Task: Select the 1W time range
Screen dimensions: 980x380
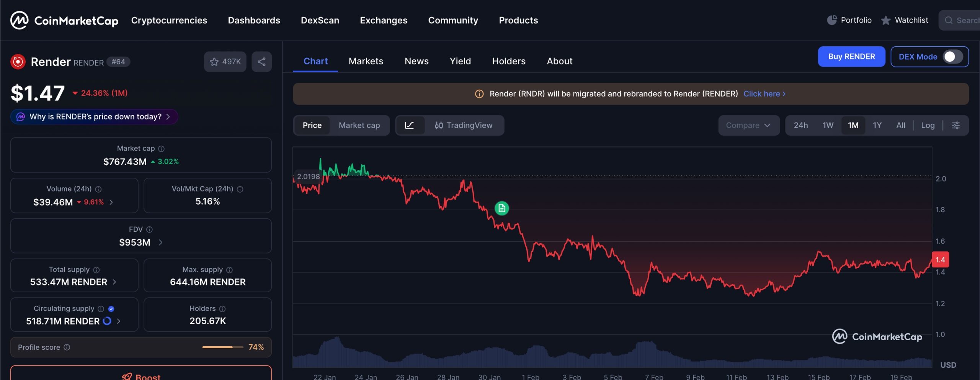Action: coord(828,125)
